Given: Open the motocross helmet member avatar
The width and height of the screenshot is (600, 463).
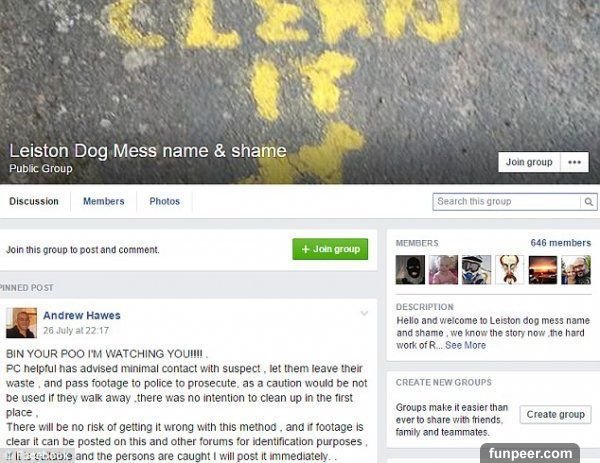Looking at the screenshot, I should (476, 270).
